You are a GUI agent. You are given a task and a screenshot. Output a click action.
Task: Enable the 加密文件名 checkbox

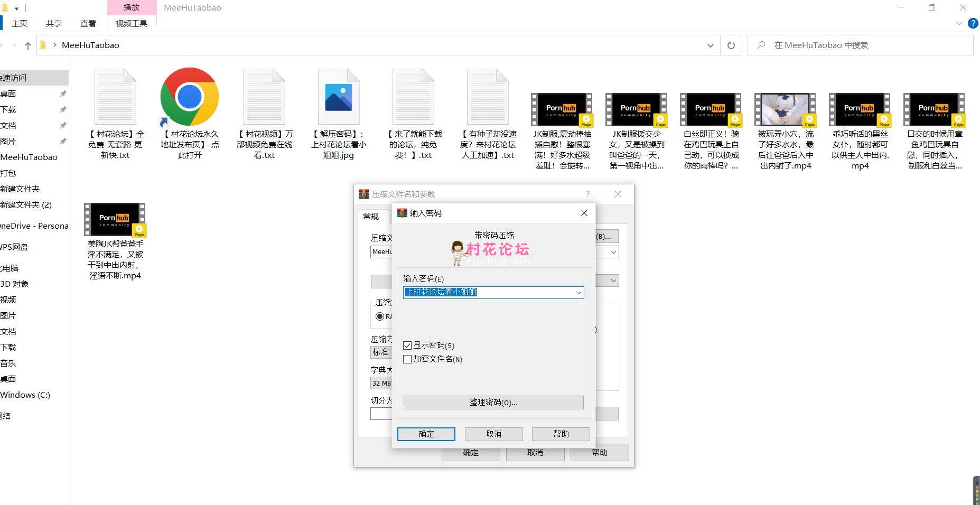click(407, 359)
